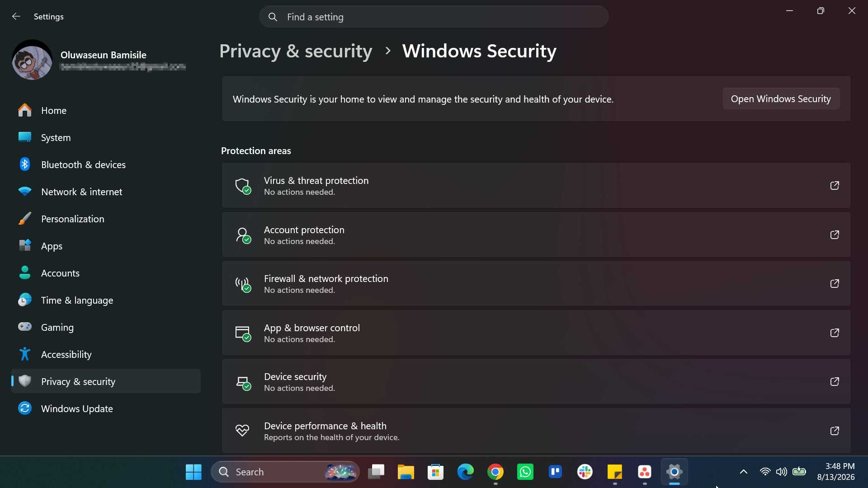Click Privacy & security breadcrumb link
This screenshot has width=868, height=488.
tap(296, 51)
